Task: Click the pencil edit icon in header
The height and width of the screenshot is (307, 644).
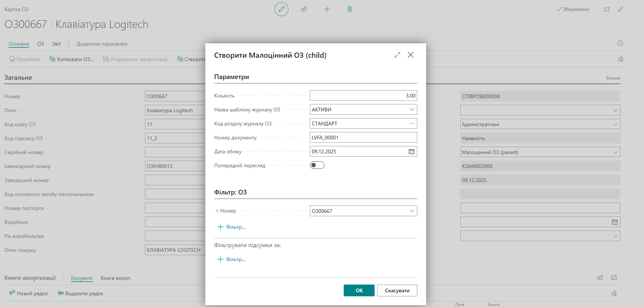Action: (281, 9)
